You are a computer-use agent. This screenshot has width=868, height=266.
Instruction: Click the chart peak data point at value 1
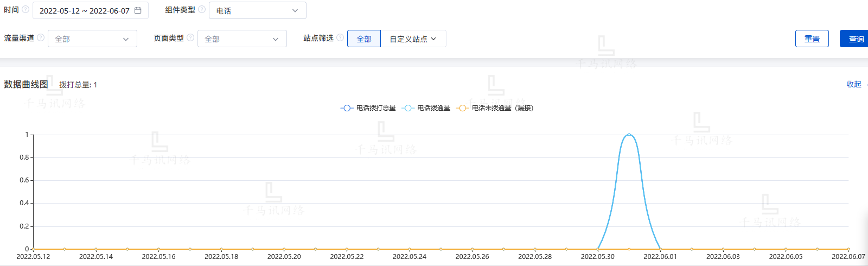[x=629, y=135]
